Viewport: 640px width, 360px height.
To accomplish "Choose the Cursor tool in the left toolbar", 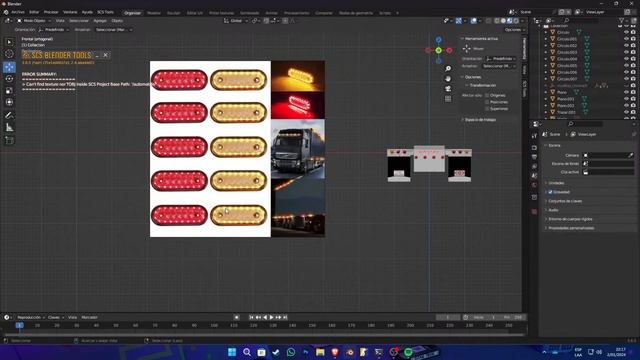I will click(x=9, y=54).
